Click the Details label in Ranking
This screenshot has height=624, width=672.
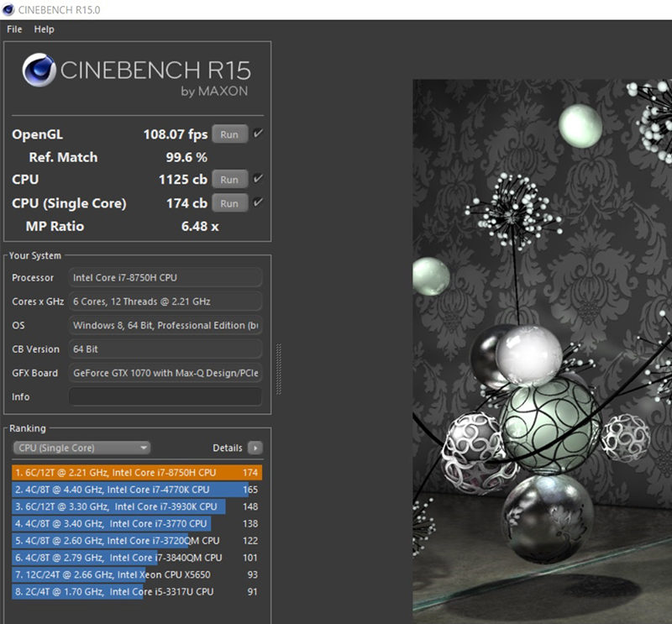(x=227, y=448)
